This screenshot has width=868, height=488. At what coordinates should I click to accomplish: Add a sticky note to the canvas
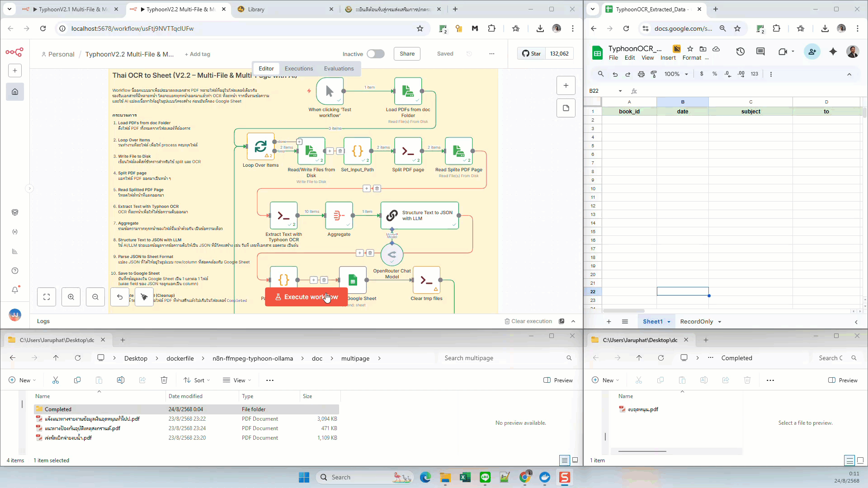[566, 108]
